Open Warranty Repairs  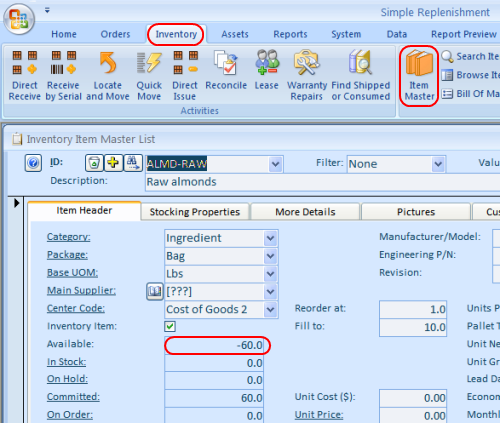tap(307, 75)
